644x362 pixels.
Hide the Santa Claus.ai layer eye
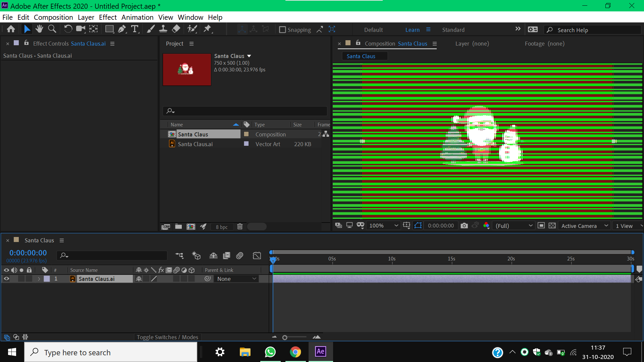pos(6,279)
